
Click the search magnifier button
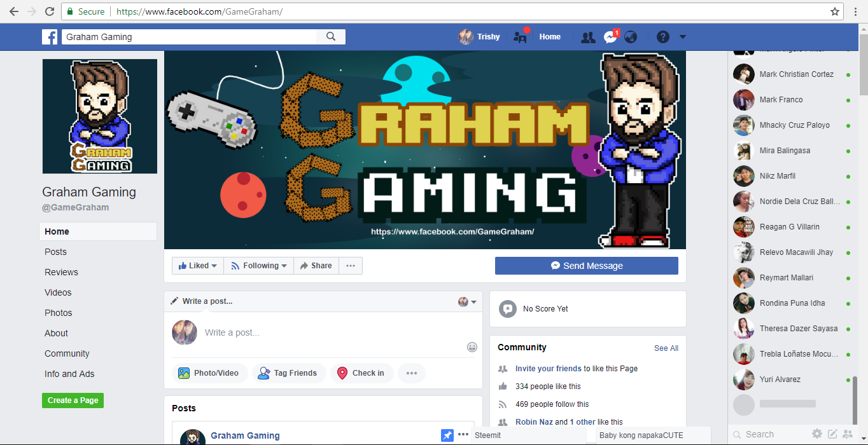click(x=331, y=37)
